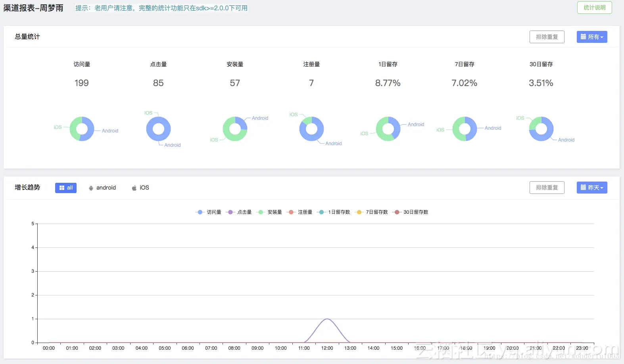Toggle the 访问量 legend series
This screenshot has width=624, height=364.
coord(208,212)
